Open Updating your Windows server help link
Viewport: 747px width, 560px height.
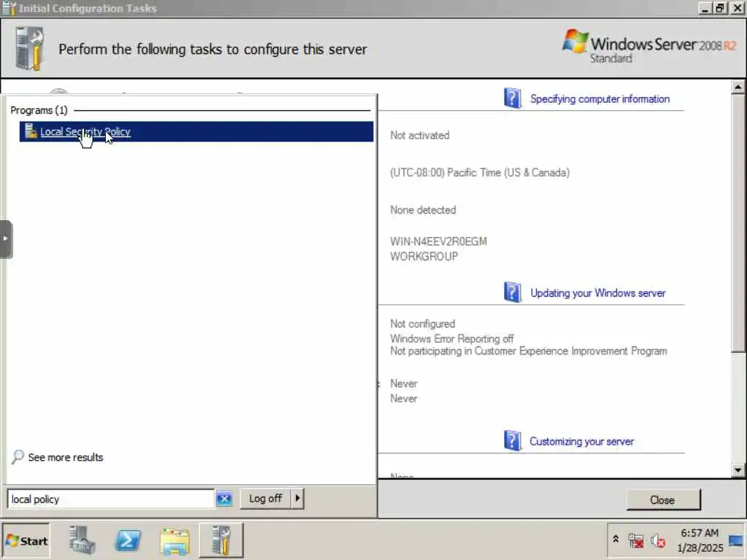(598, 293)
